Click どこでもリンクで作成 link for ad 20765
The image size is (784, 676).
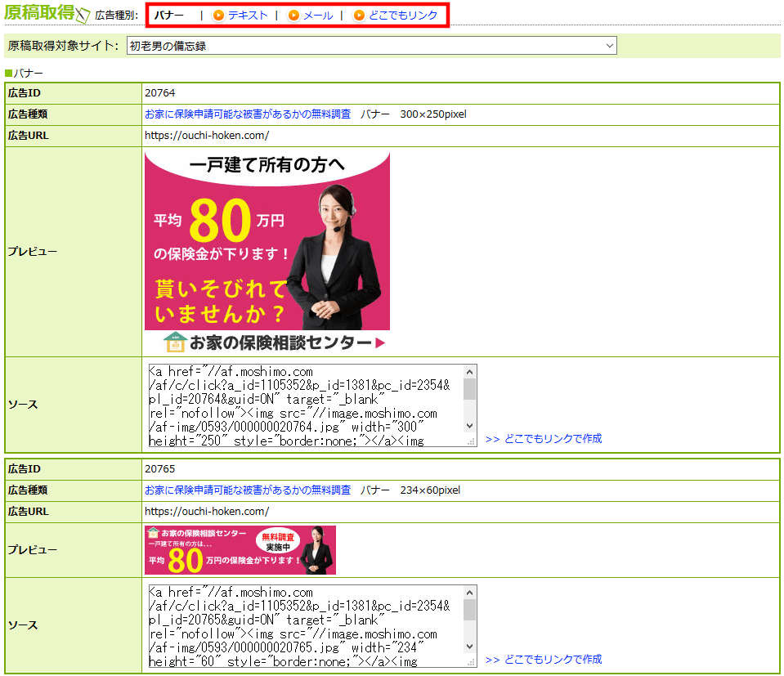[544, 659]
